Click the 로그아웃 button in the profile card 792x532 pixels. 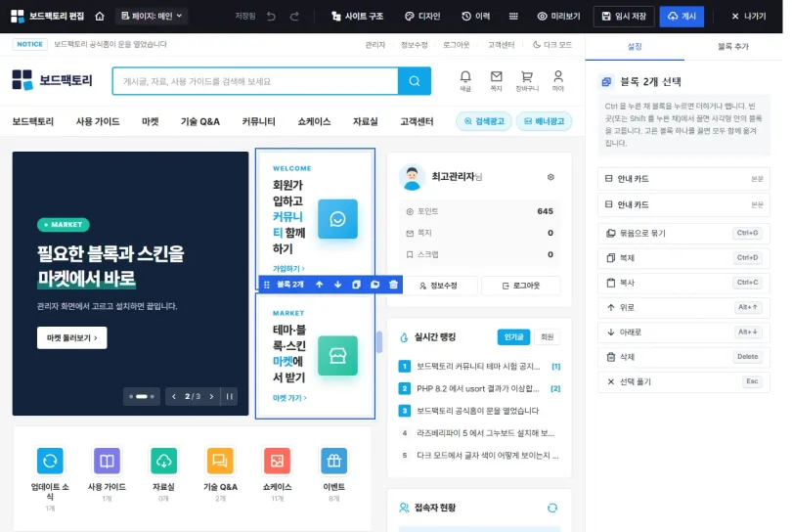click(521, 286)
